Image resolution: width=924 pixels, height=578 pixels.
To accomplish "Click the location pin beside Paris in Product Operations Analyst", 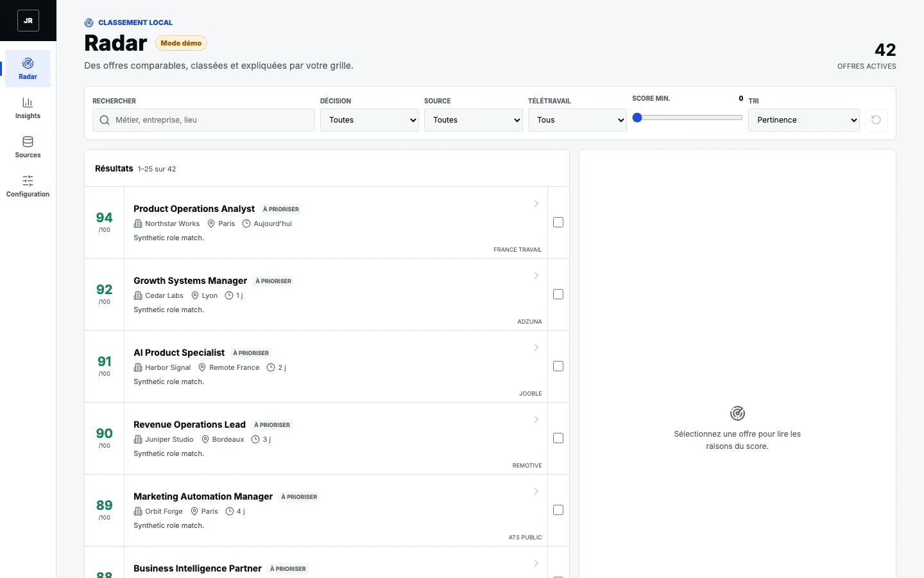I will tap(211, 223).
